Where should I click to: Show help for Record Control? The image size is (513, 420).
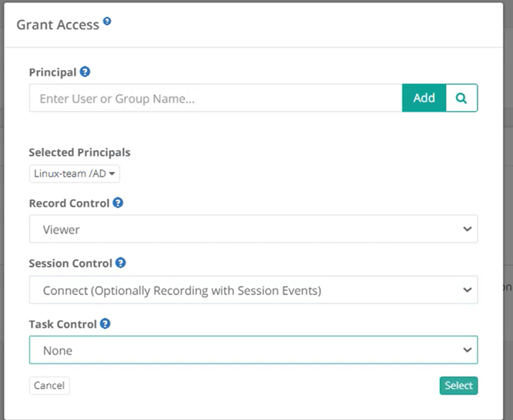tap(118, 203)
